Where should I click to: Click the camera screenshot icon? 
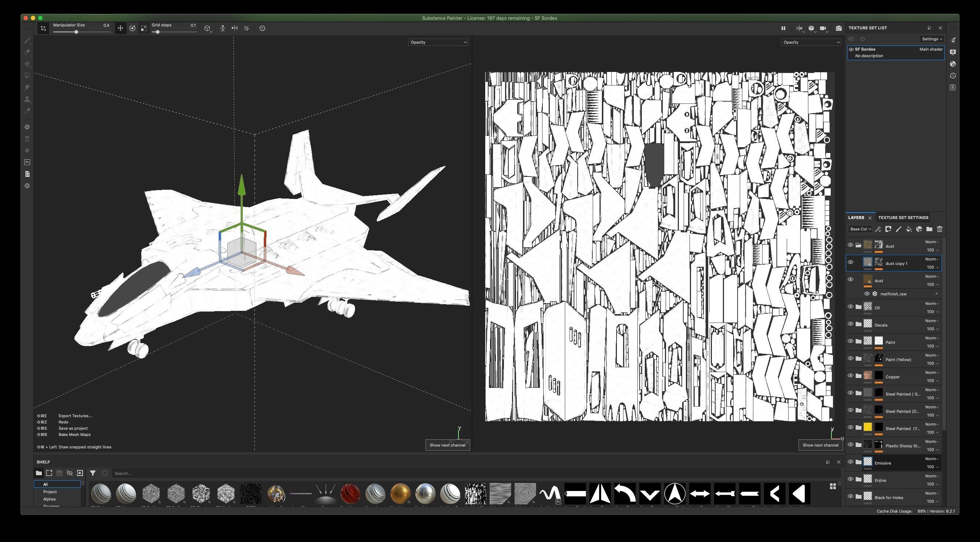(838, 28)
